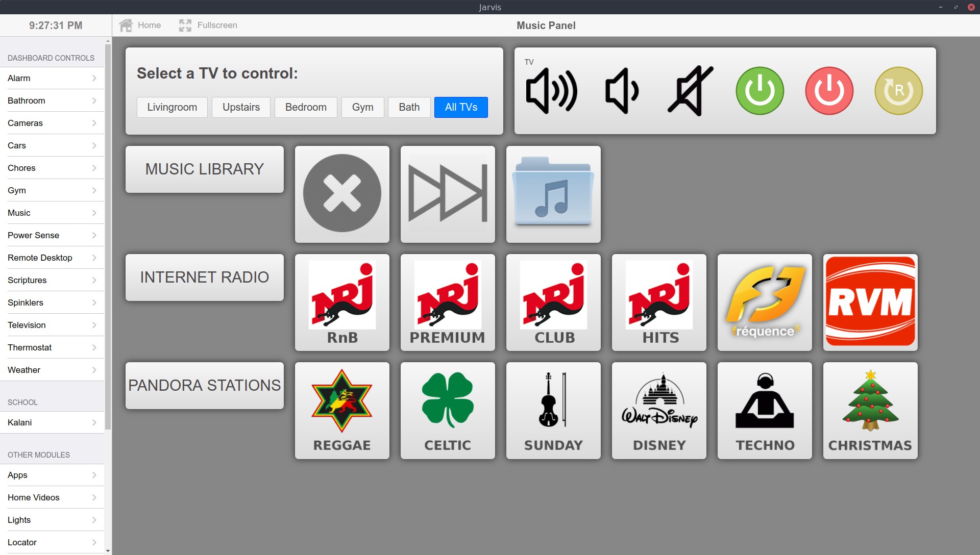The height and width of the screenshot is (555, 980).
Task: Restart the TVs with the R icon
Action: (x=898, y=91)
